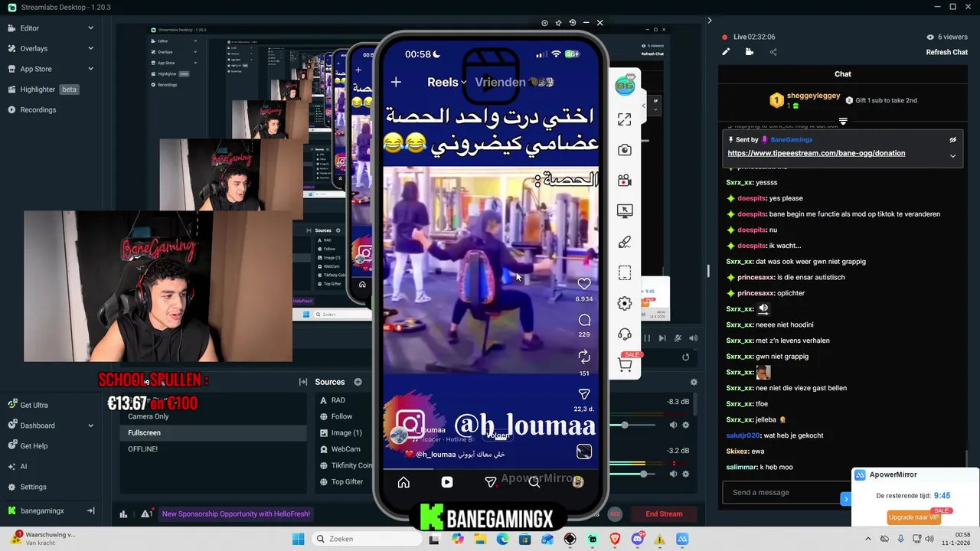This screenshot has height=551, width=980.
Task: Select the WebCam source
Action: [x=345, y=449]
